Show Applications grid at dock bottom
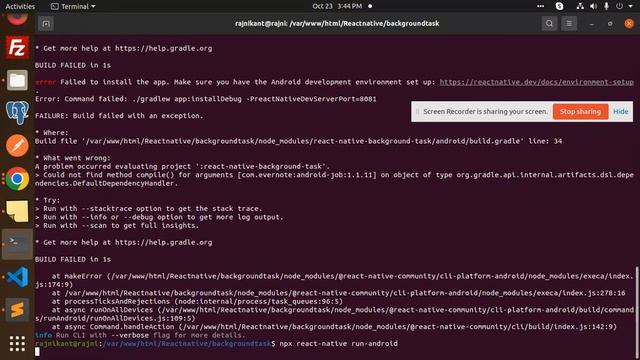This screenshot has height=360, width=640. coord(17,343)
